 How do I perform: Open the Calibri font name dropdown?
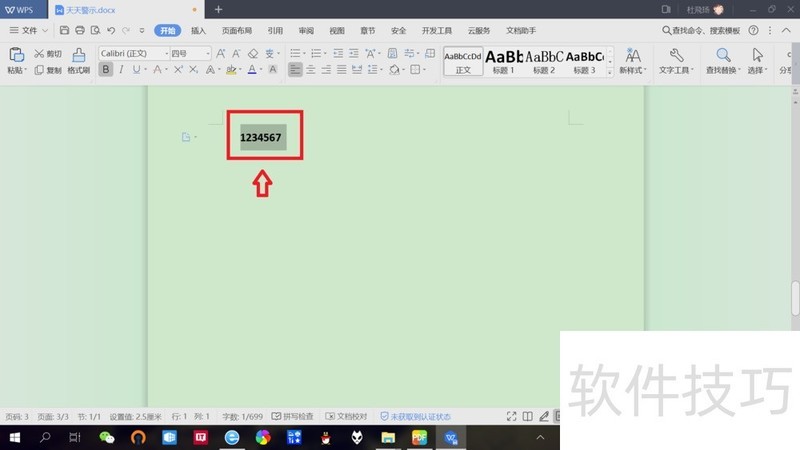pos(134,53)
